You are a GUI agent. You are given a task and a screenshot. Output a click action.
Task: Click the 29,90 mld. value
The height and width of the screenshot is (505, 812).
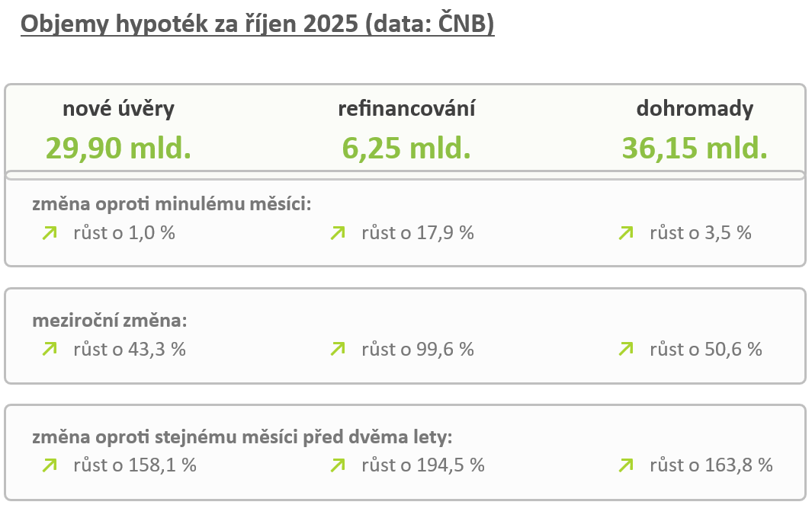118,147
